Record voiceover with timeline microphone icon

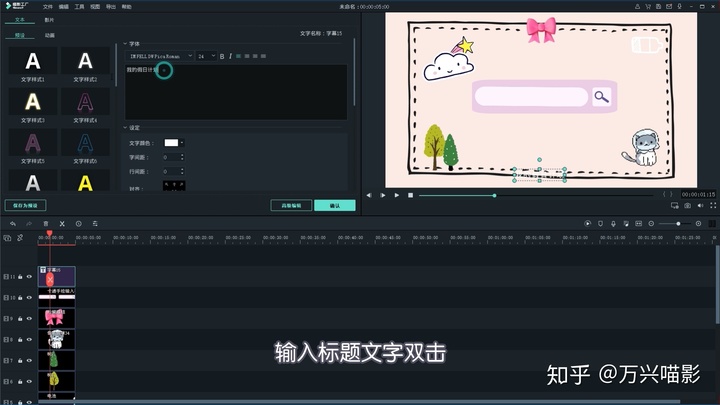click(613, 224)
